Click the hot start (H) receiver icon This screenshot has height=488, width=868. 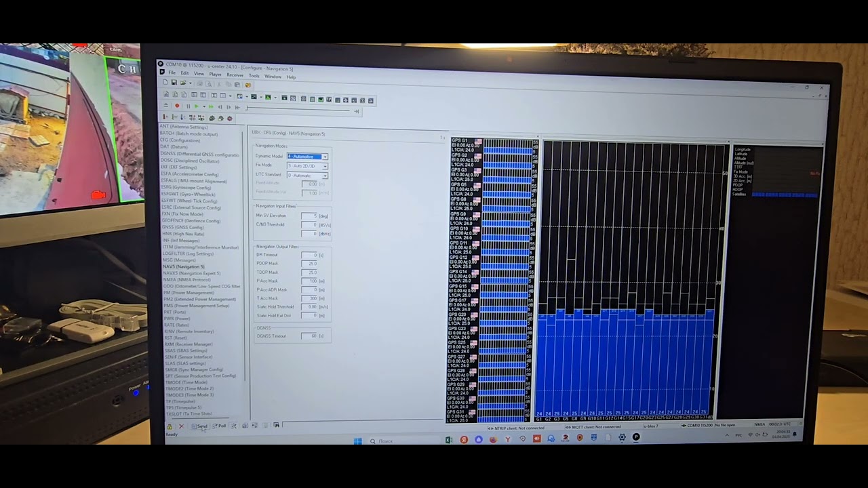tap(167, 117)
